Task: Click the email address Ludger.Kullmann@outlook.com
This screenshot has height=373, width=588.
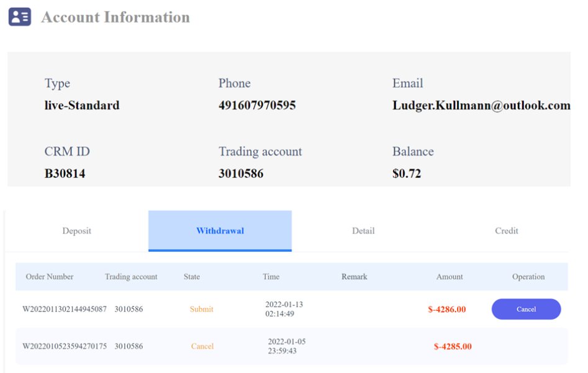Action: 481,105
